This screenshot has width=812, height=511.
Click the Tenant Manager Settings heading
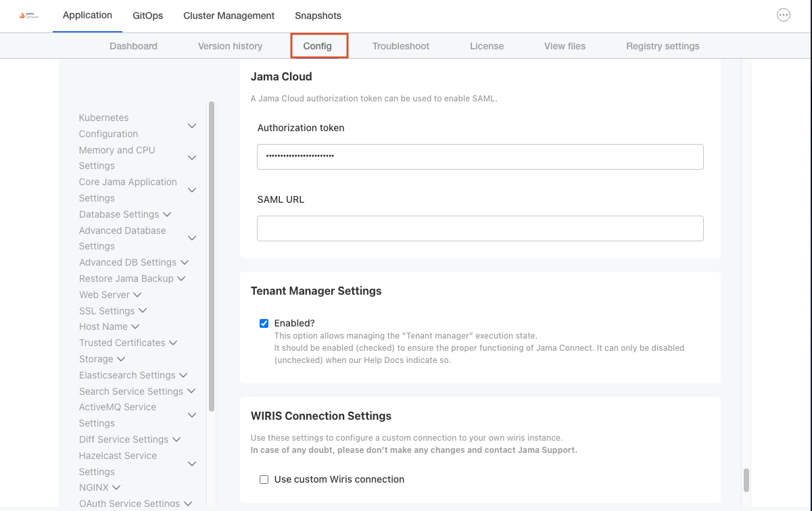(x=316, y=291)
